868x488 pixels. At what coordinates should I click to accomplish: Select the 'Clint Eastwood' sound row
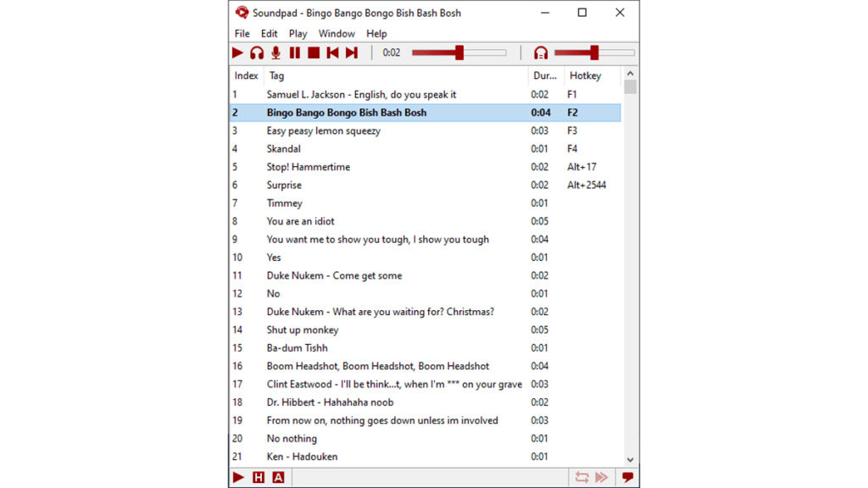pos(426,384)
